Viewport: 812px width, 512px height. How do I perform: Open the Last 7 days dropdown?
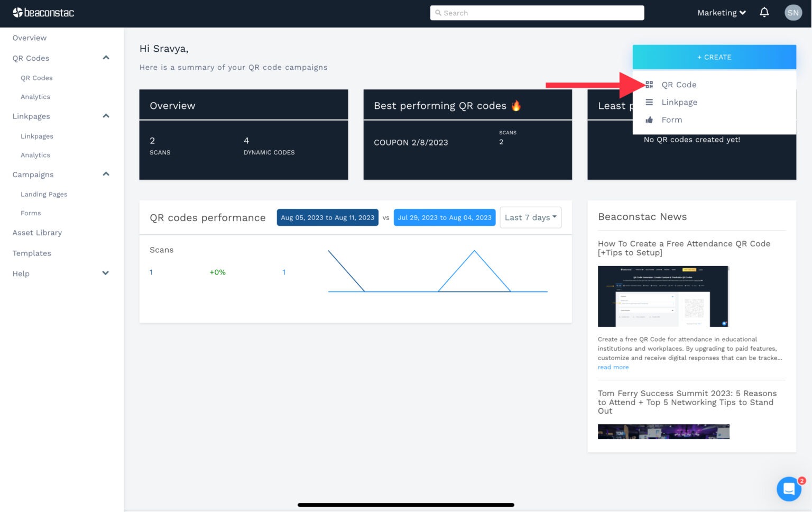pos(530,217)
